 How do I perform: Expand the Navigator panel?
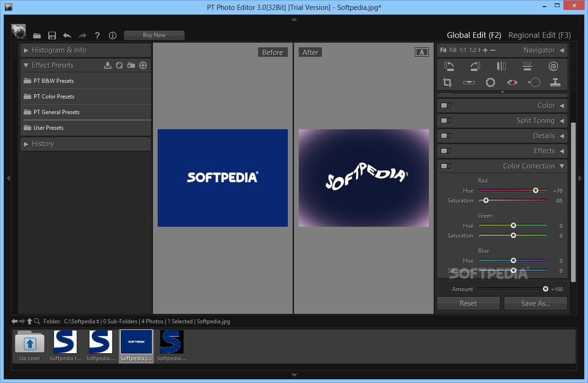click(562, 50)
